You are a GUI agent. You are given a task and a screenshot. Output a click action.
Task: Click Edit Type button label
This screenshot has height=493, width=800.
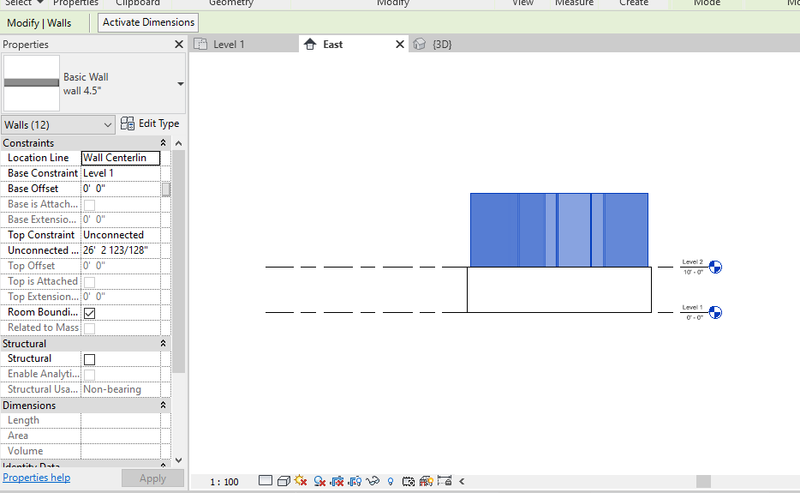coord(159,124)
